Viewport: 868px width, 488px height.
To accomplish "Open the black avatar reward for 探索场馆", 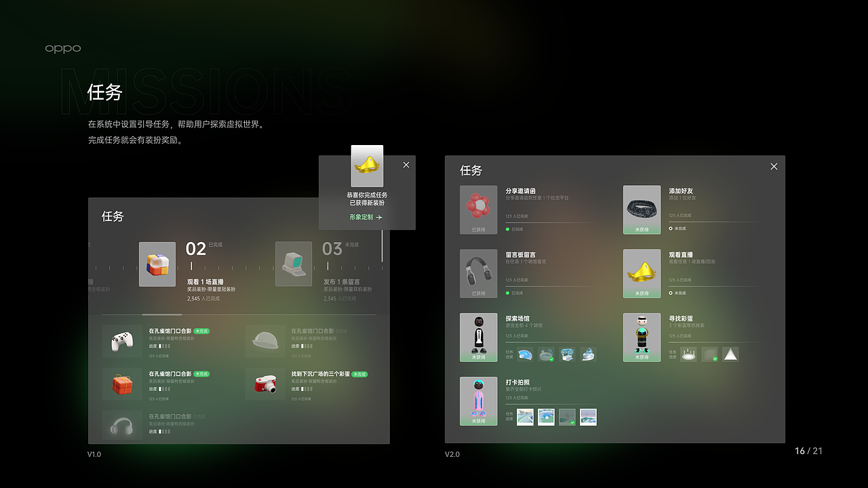I will point(478,337).
